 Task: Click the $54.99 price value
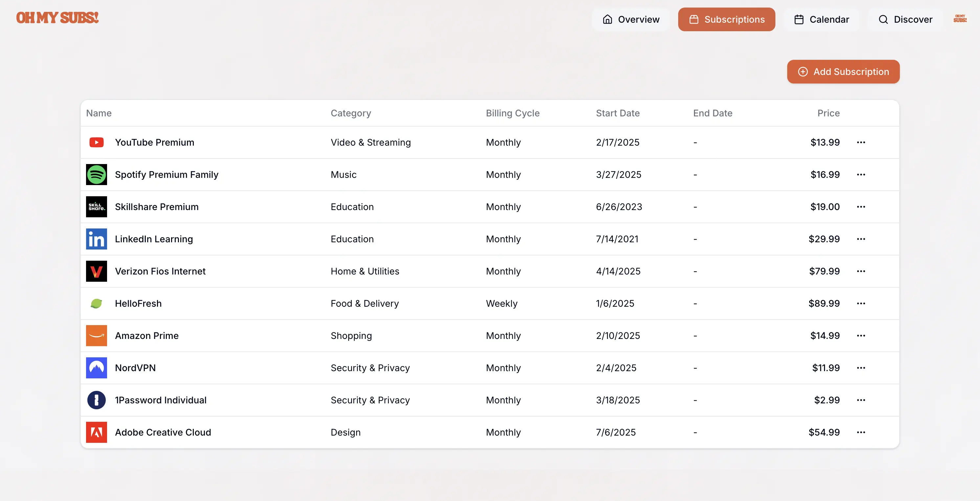point(824,433)
